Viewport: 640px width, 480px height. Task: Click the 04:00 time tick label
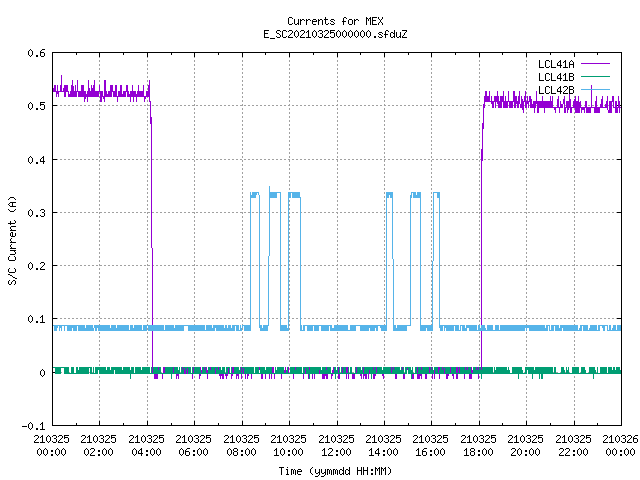point(146,452)
